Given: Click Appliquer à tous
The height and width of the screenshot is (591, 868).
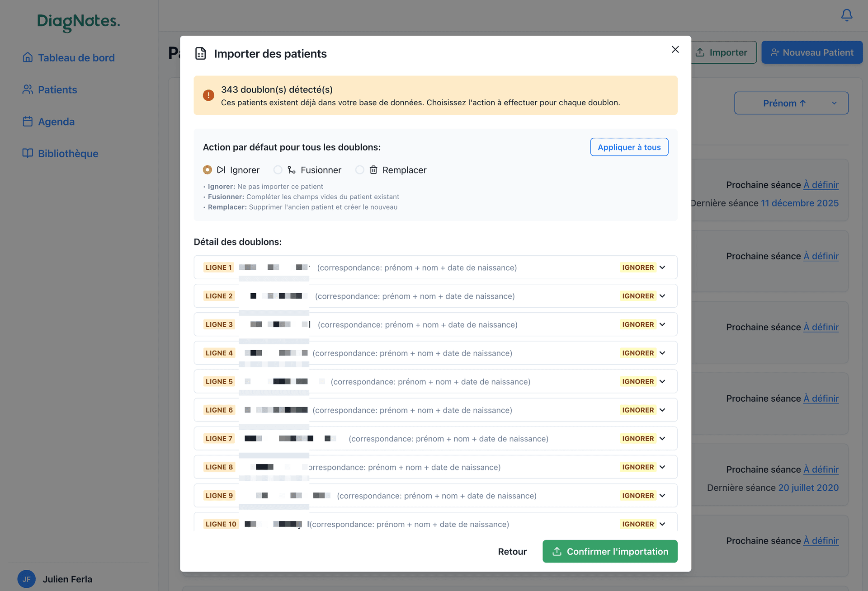Looking at the screenshot, I should tap(629, 147).
